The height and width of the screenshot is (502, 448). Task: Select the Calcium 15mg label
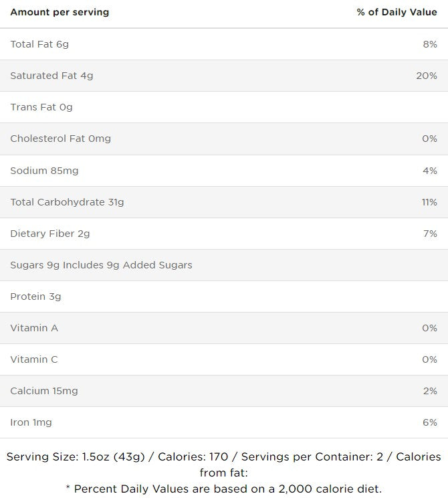pos(44,391)
